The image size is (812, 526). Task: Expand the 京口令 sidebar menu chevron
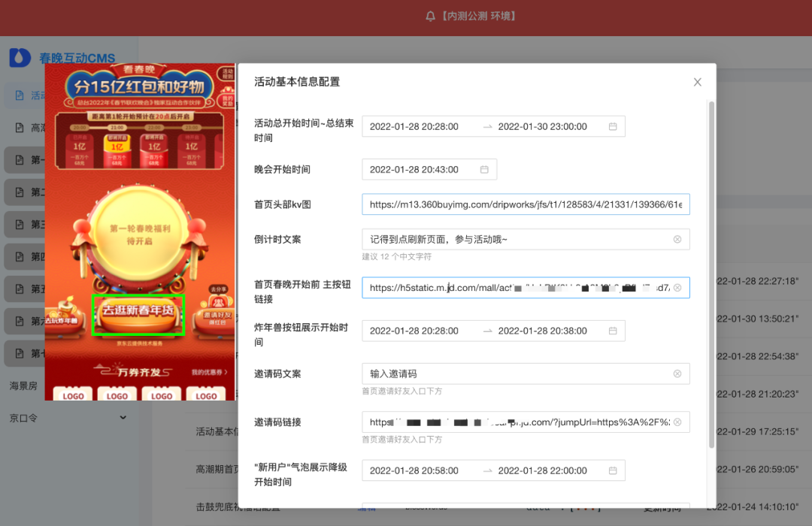tap(123, 417)
